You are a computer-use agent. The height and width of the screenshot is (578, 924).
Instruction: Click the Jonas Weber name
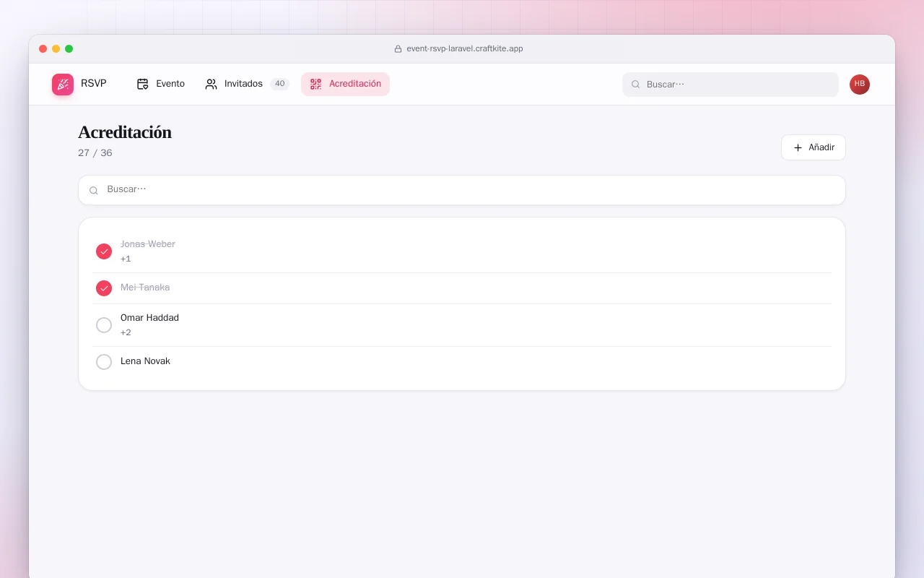[148, 244]
